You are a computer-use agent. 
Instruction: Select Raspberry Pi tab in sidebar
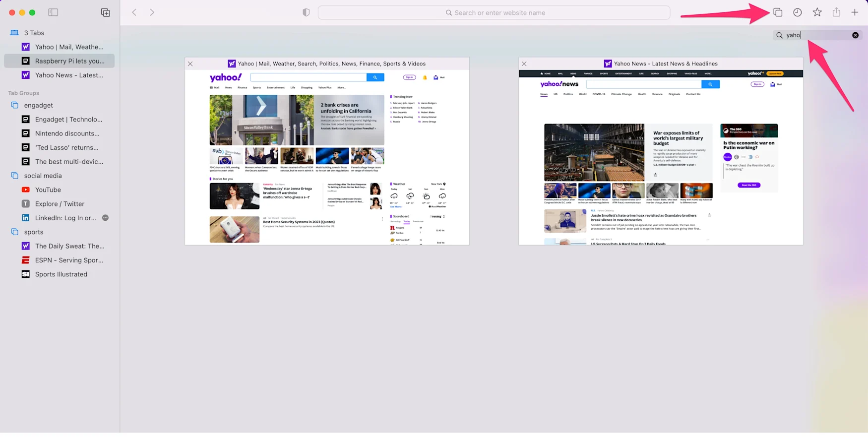coord(69,61)
